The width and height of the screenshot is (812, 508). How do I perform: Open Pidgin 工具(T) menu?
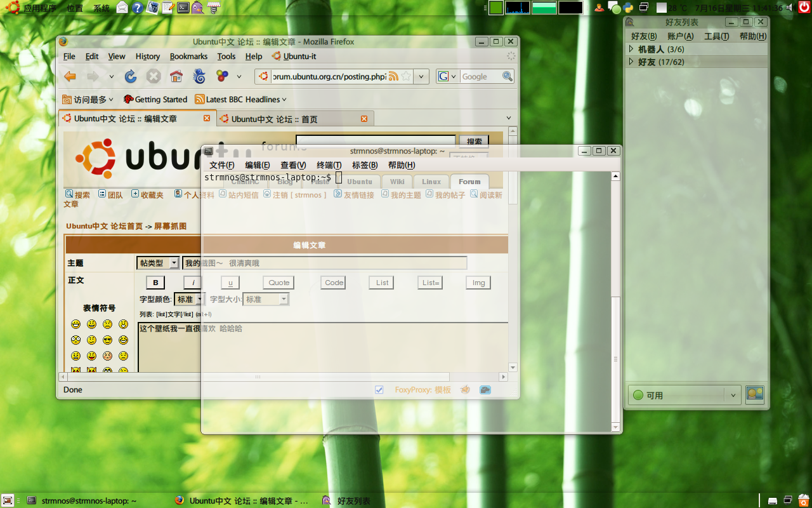click(717, 36)
